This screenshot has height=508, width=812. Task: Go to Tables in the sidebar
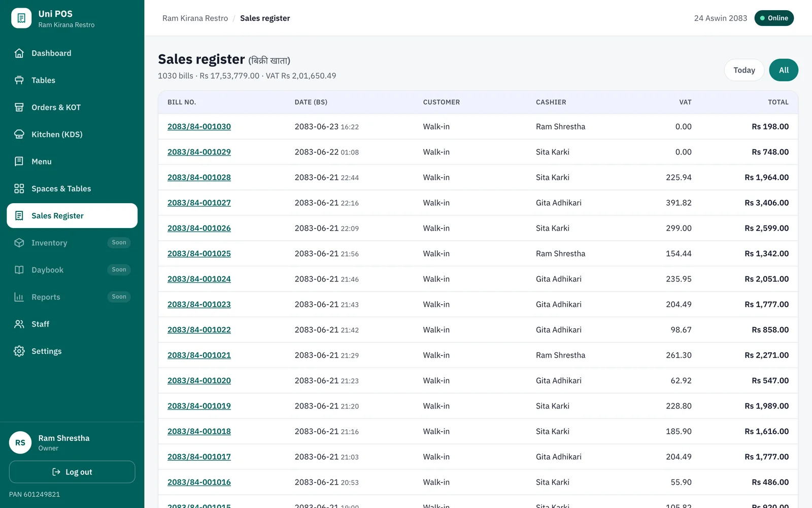pos(72,80)
